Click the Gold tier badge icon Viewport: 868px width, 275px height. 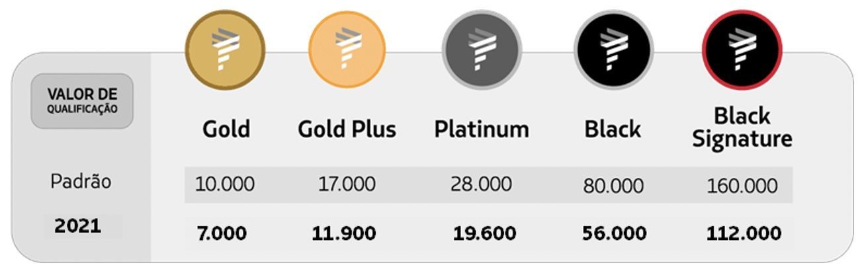225,50
